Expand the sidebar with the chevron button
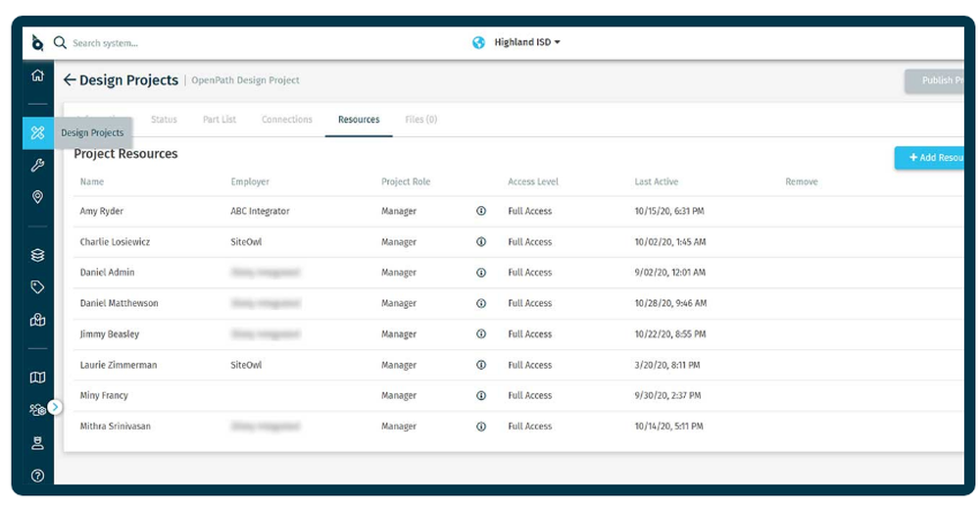The width and height of the screenshot is (980, 508). [55, 407]
